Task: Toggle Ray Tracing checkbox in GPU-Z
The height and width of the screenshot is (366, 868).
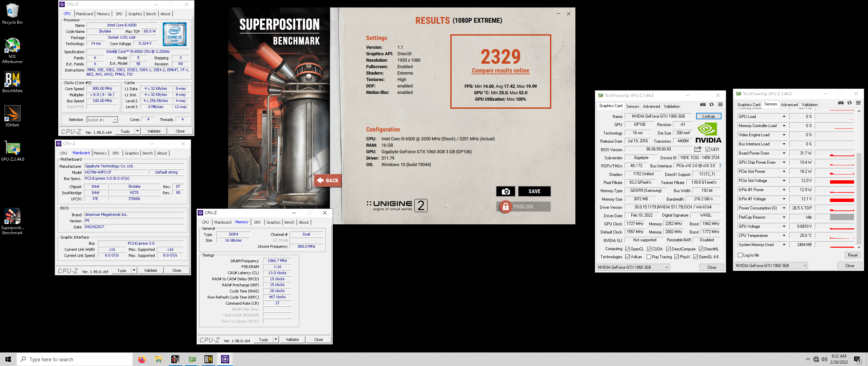Action: click(649, 257)
